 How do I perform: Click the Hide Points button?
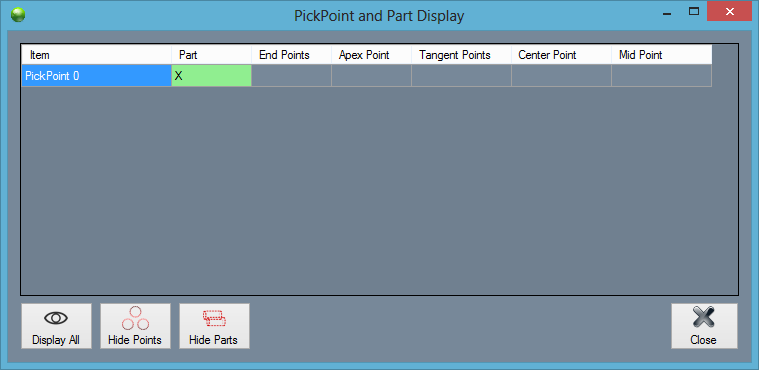[135, 326]
